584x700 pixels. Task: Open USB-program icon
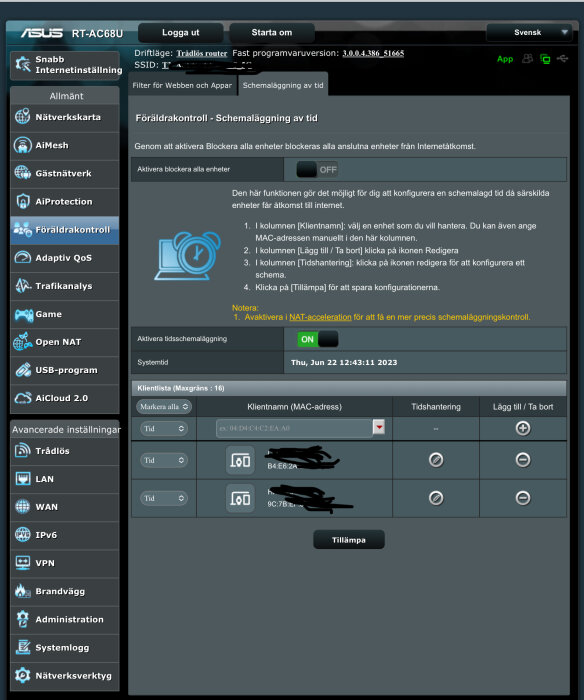click(x=22, y=370)
